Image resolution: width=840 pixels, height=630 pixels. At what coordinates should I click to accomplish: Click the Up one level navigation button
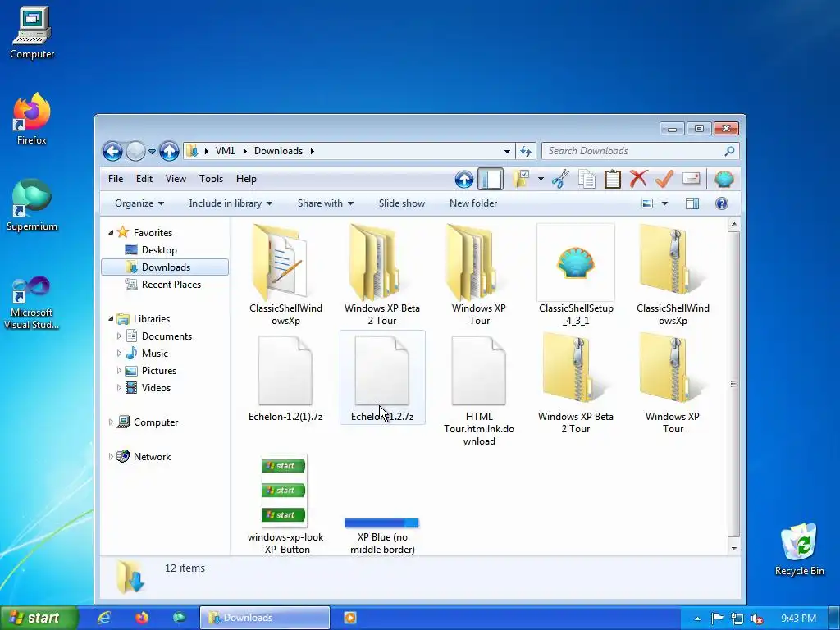[x=169, y=152]
